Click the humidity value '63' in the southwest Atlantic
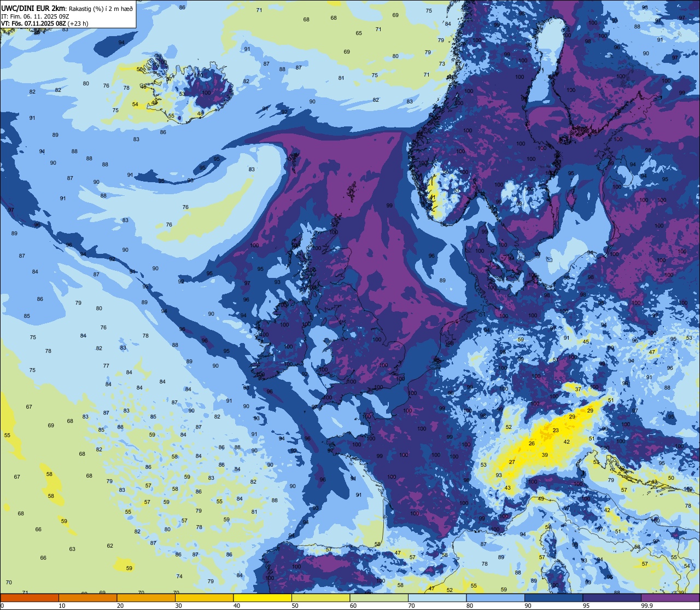700x610 pixels. tap(72, 549)
